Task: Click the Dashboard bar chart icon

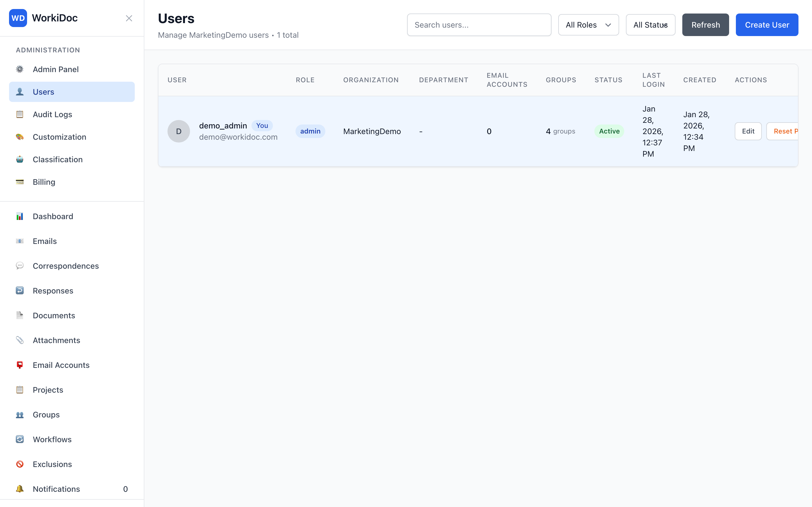Action: 20,216
